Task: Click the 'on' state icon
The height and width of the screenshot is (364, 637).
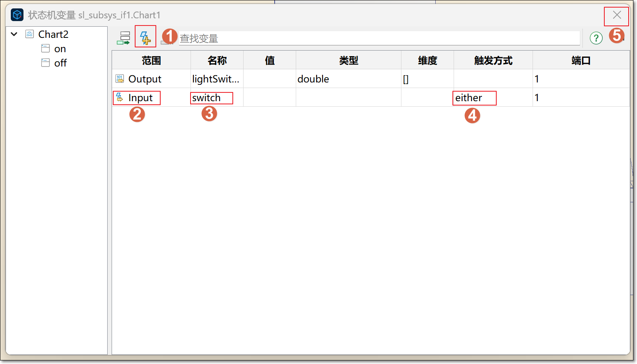Action: click(45, 49)
